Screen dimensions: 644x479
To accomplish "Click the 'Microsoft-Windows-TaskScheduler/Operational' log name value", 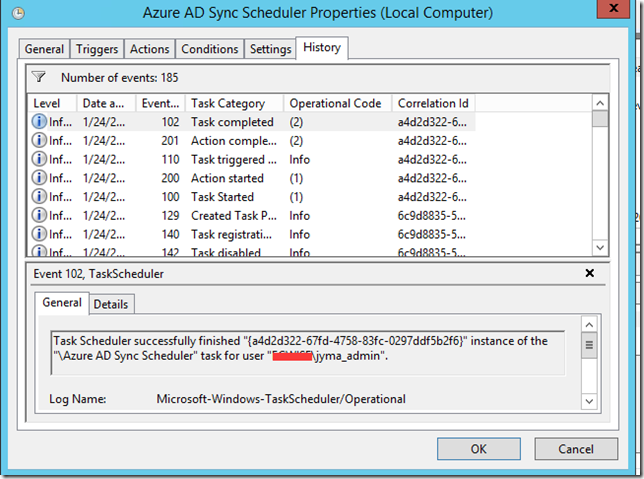I will pos(281,399).
